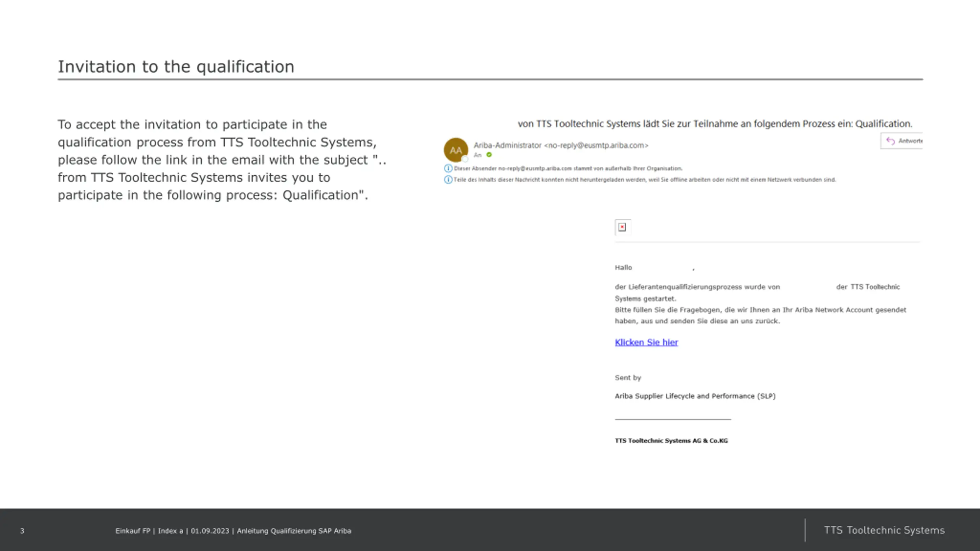Click 'TTS Tooltechnic Systems' footer brand text
The width and height of the screenshot is (980, 551).
884,530
